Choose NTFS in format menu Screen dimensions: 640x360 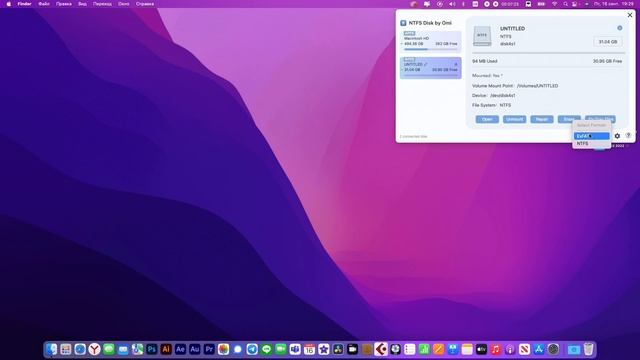(591, 144)
